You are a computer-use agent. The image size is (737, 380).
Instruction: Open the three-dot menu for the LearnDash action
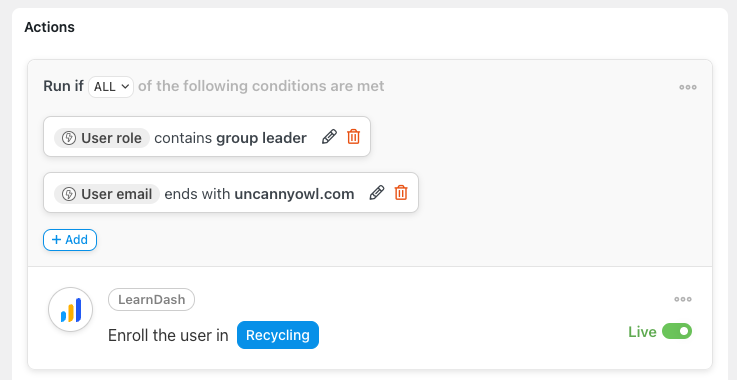click(683, 299)
